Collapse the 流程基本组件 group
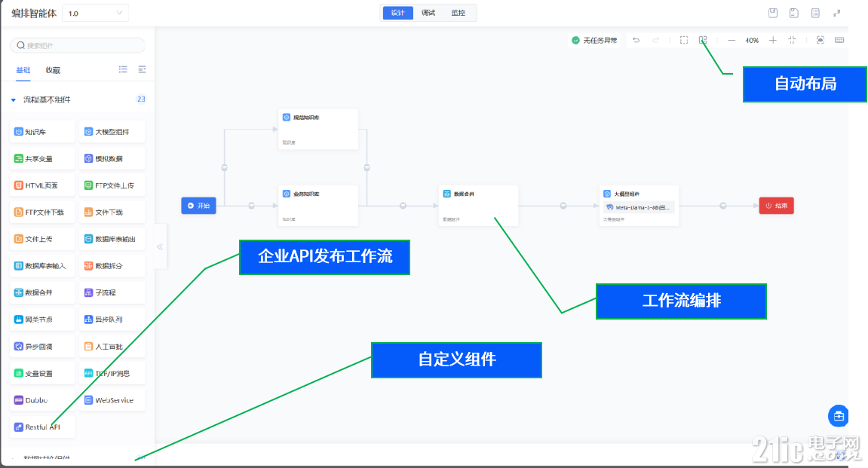 pos(14,100)
